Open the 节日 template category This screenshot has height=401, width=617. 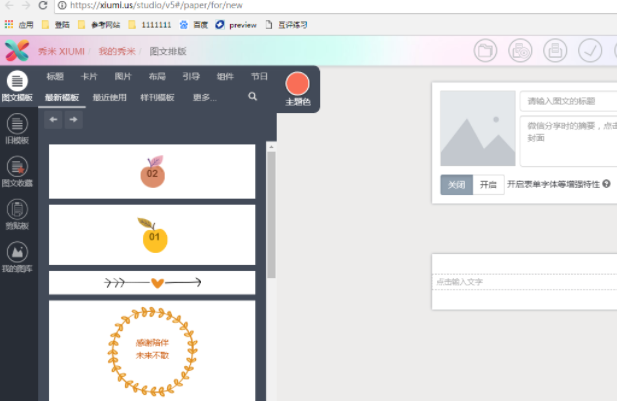pos(259,76)
